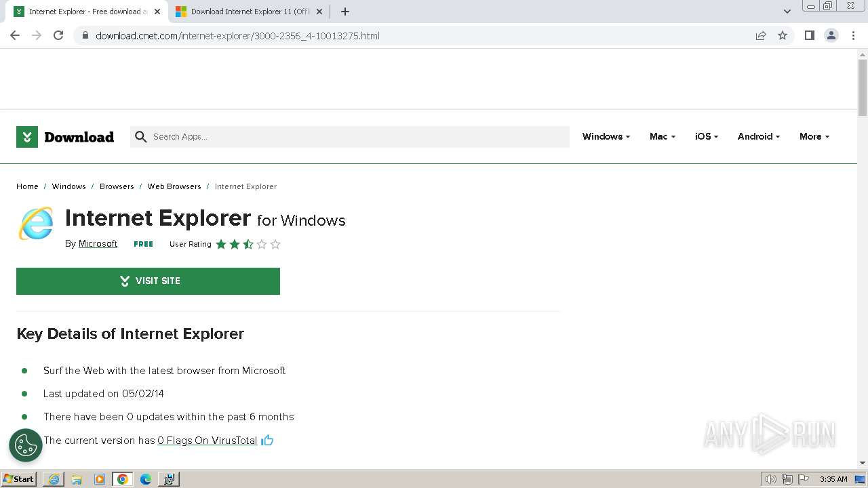
Task: Click the CNET Download logo
Action: [65, 137]
